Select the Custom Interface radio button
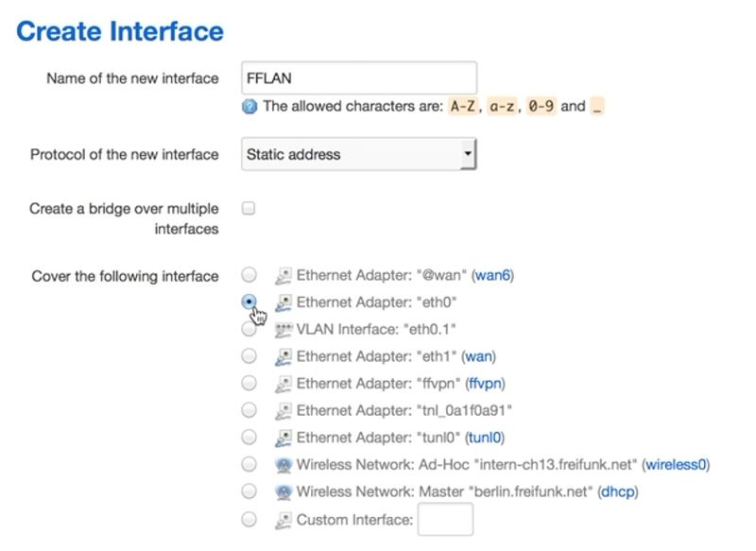Image resolution: width=756 pixels, height=551 pixels. coord(249,519)
